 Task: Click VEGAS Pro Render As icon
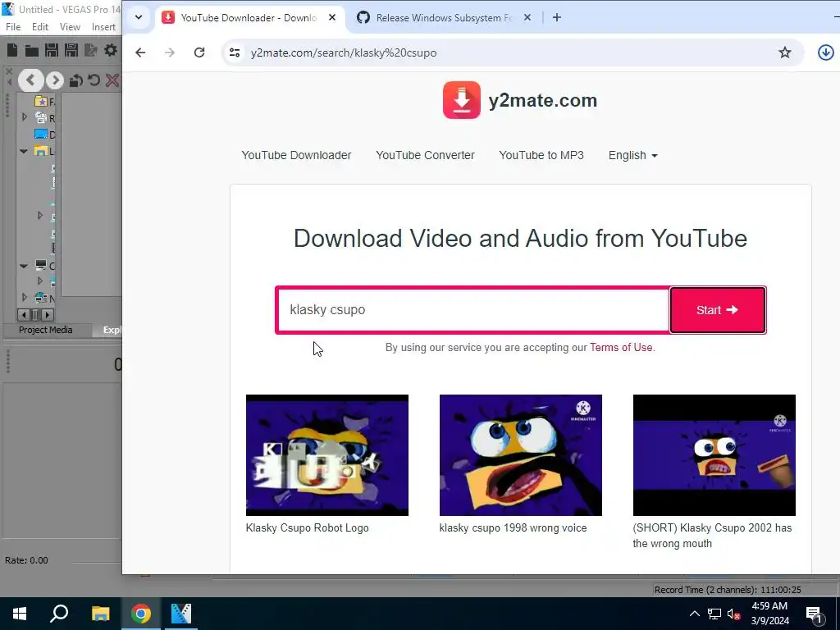91,50
